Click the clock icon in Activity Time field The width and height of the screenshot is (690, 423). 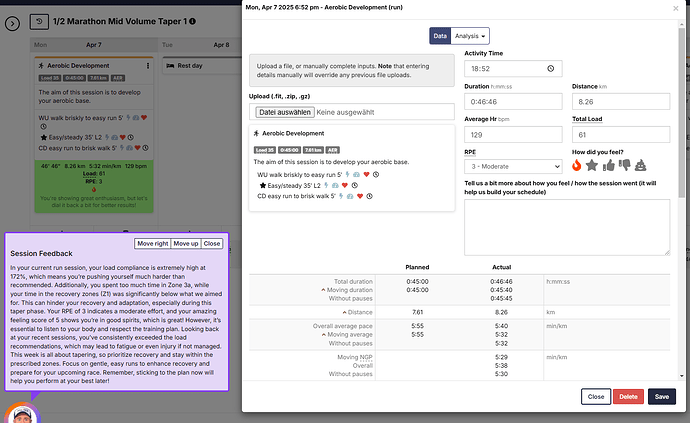[x=550, y=69]
